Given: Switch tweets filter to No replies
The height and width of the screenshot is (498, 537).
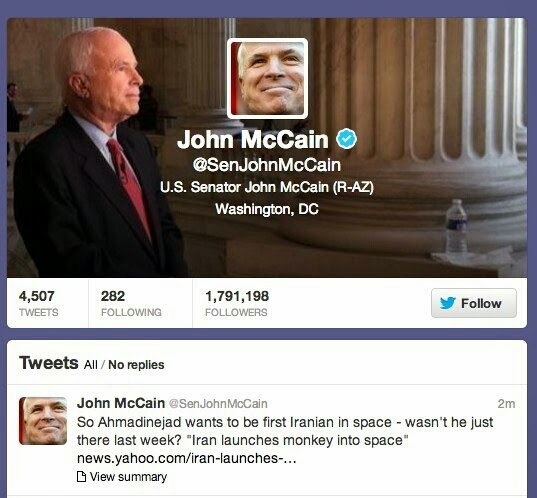Looking at the screenshot, I should pyautogui.click(x=136, y=365).
